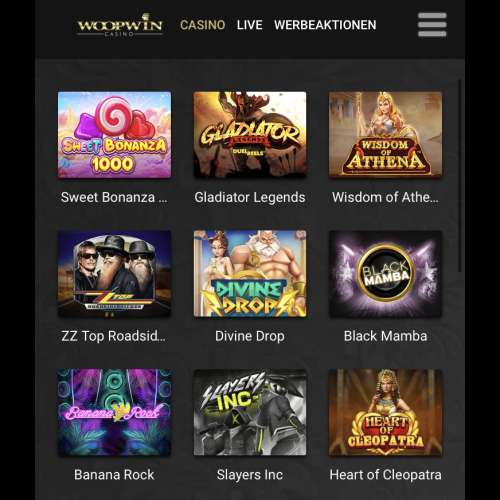Open Heart of Cleopatra game thumbnail
The width and height of the screenshot is (500, 500).
[x=386, y=412]
